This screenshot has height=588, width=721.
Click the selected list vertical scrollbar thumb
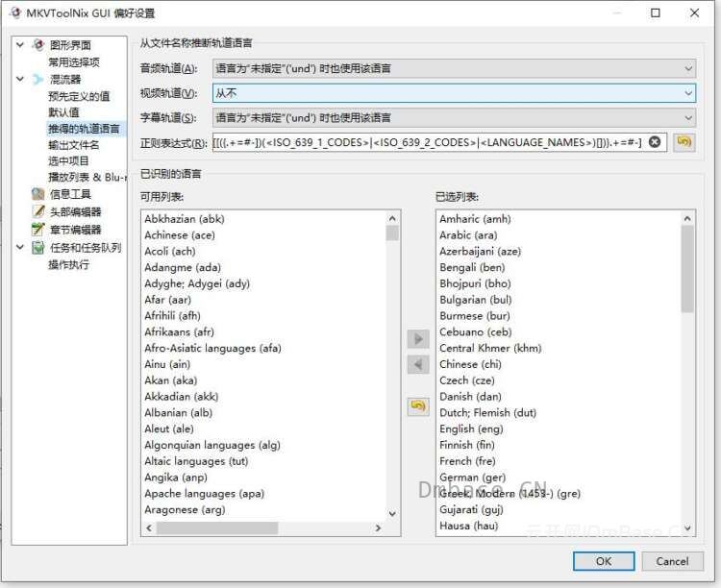click(687, 269)
